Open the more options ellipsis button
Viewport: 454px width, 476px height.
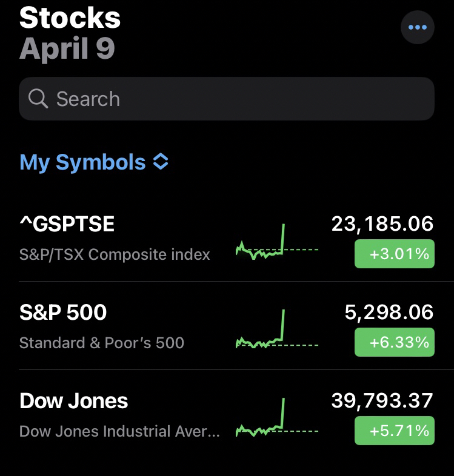coord(418,27)
